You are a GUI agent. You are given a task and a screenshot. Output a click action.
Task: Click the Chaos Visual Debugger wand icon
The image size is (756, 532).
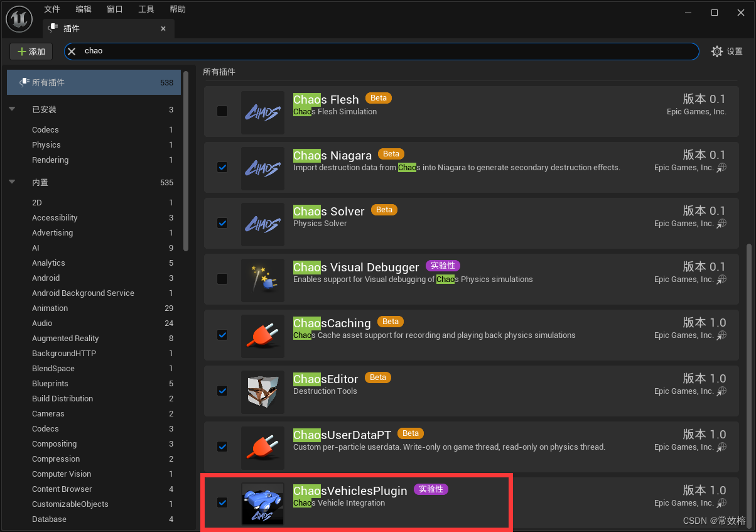(262, 281)
